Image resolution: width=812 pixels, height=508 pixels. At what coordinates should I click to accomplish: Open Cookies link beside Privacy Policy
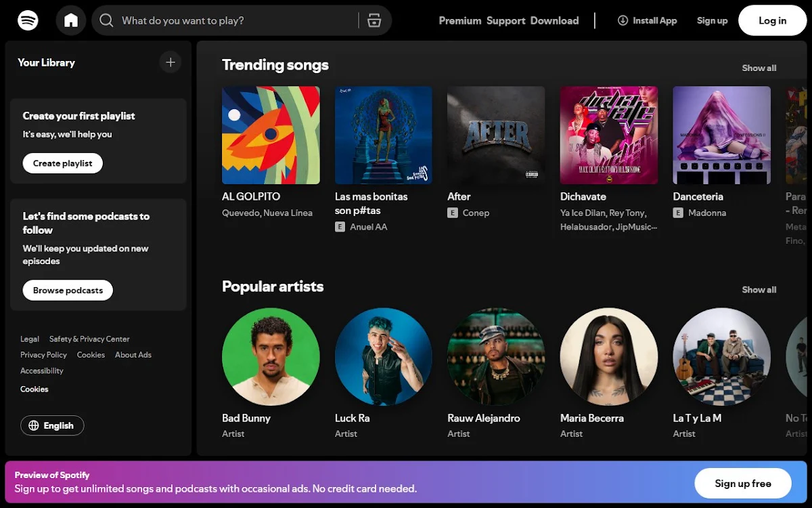click(91, 355)
